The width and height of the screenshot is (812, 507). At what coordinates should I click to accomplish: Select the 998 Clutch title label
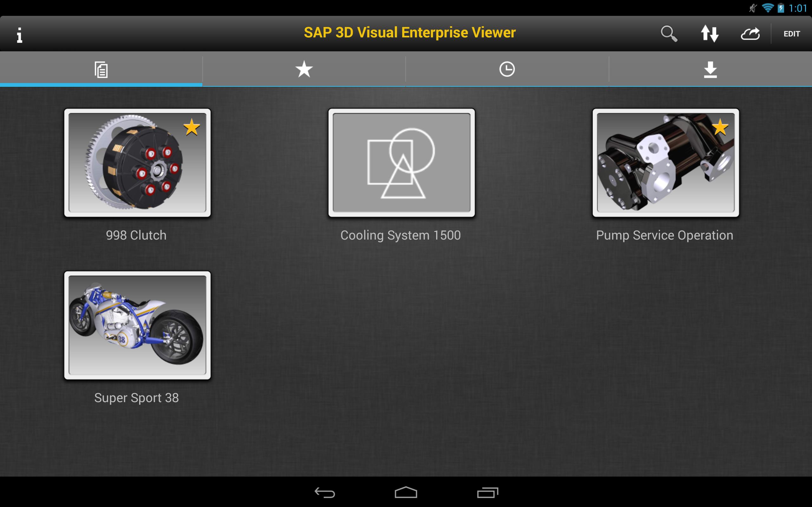[x=136, y=235]
